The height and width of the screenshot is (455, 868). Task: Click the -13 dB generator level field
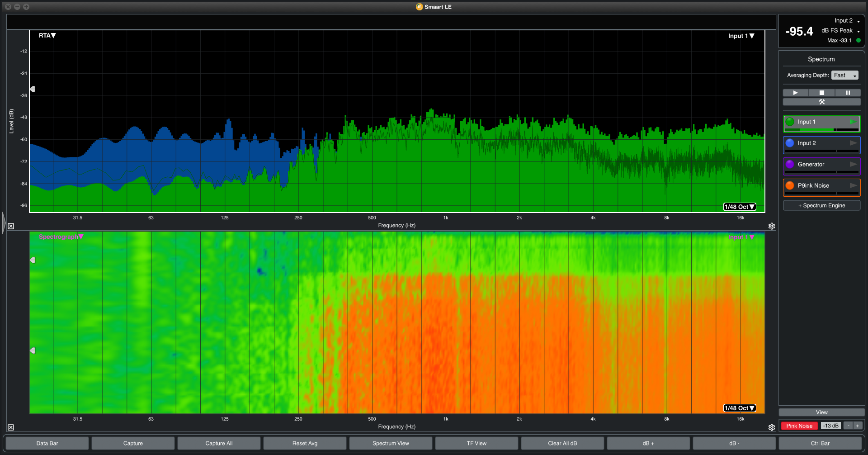click(831, 426)
